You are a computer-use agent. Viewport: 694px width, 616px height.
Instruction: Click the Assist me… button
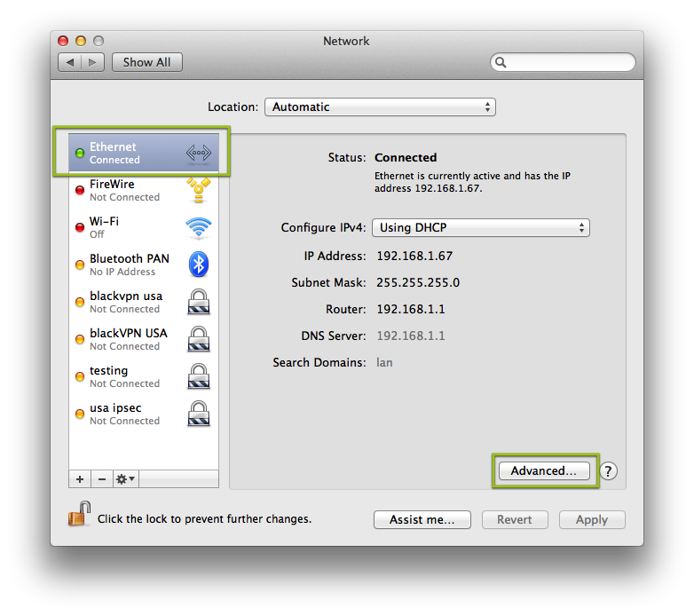422,519
